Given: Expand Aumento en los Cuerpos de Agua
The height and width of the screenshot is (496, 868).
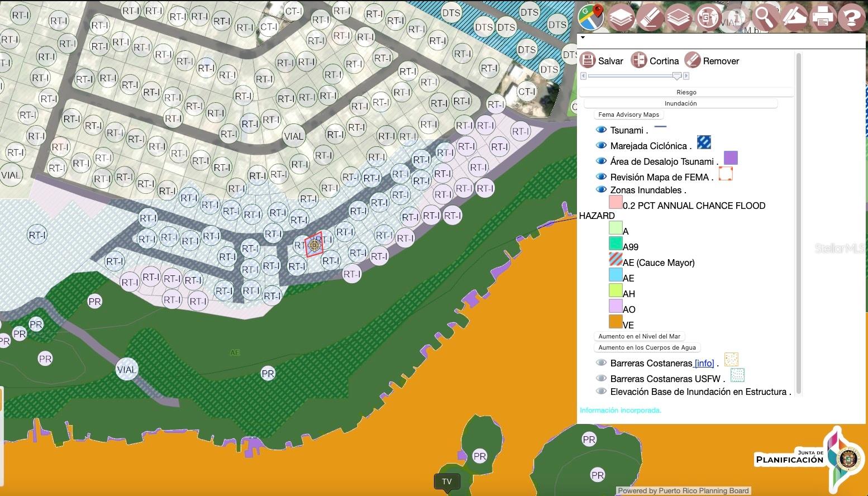Looking at the screenshot, I should point(647,347).
